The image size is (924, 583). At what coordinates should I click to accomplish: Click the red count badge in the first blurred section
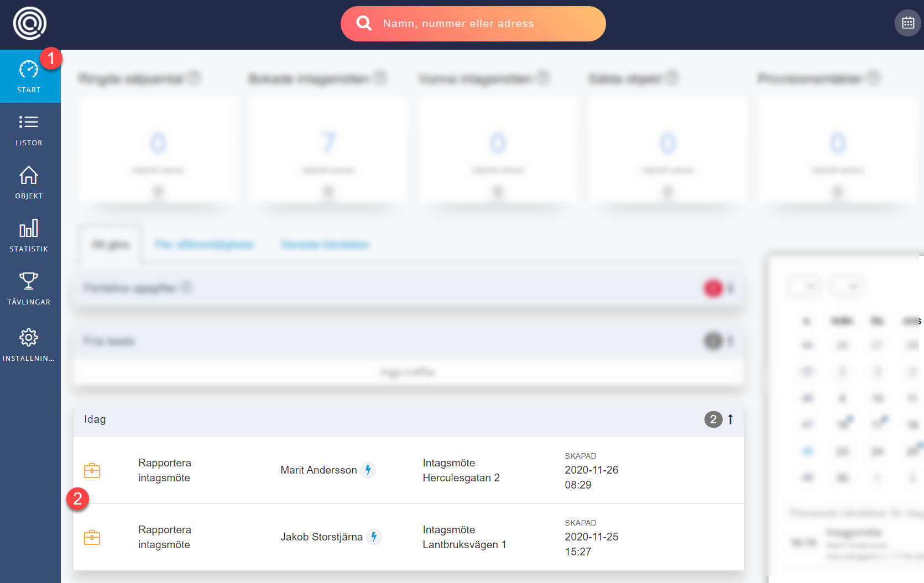713,288
